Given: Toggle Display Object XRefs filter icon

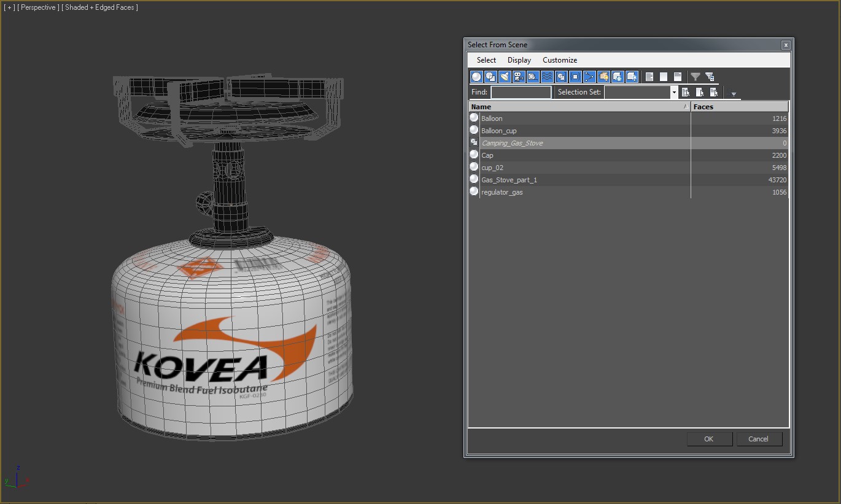Looking at the screenshot, I should [575, 77].
